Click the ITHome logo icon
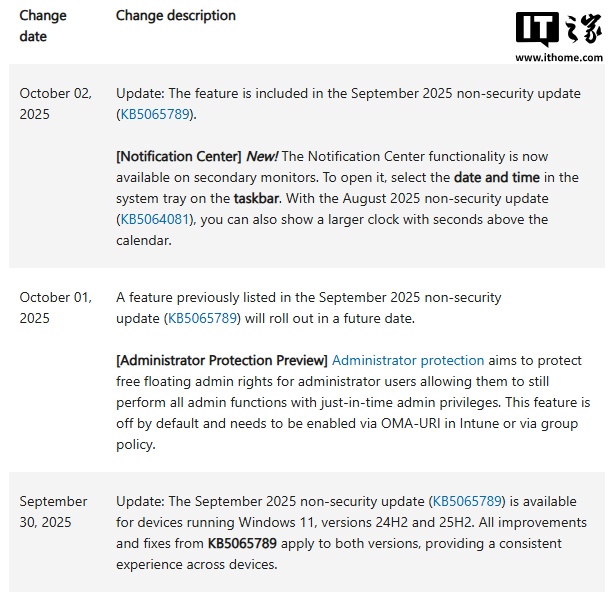613x598 pixels. click(556, 31)
